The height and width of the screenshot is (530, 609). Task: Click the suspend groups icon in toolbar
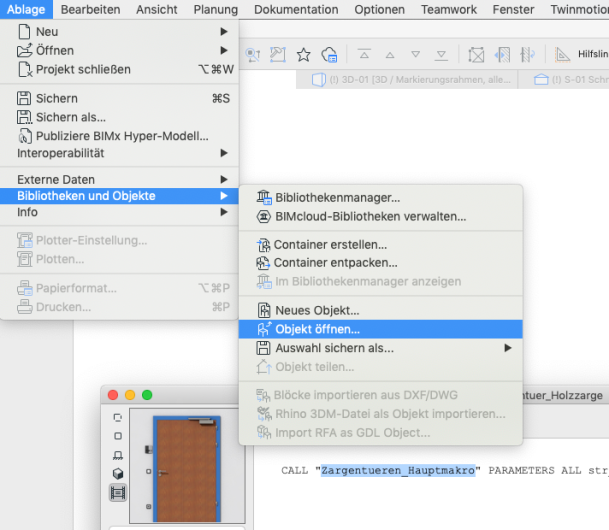click(x=477, y=54)
